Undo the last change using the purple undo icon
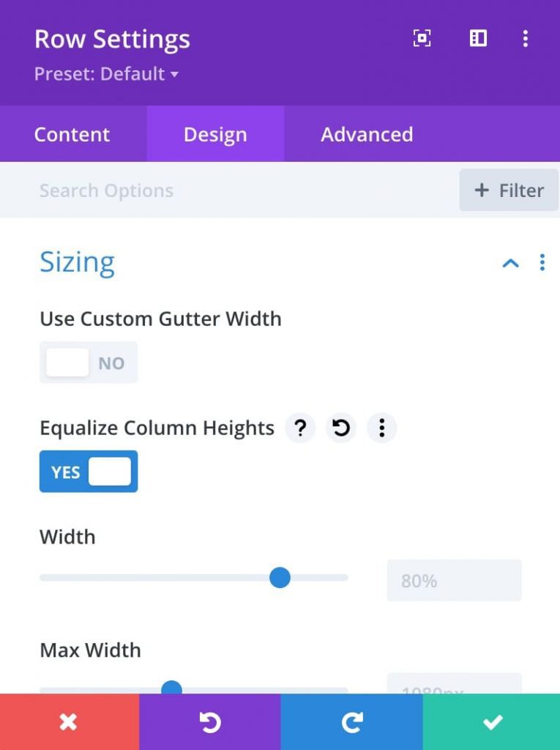The image size is (560, 750). (x=210, y=722)
